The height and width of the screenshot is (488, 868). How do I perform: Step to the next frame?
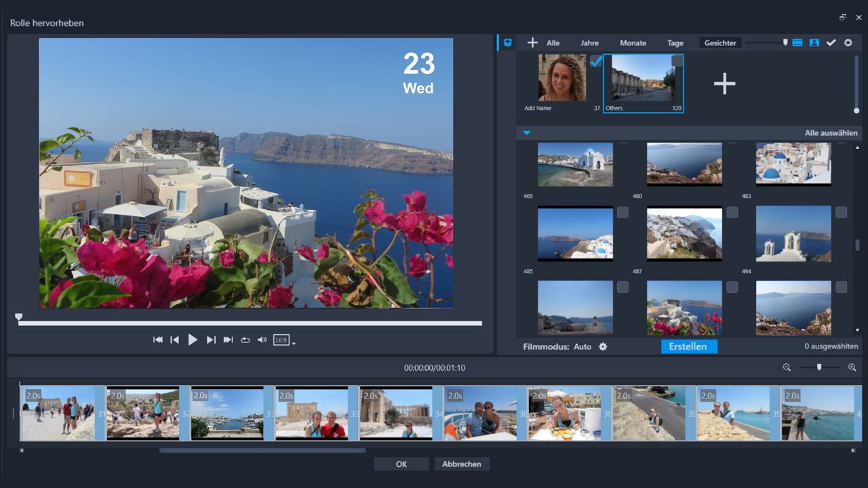[211, 340]
